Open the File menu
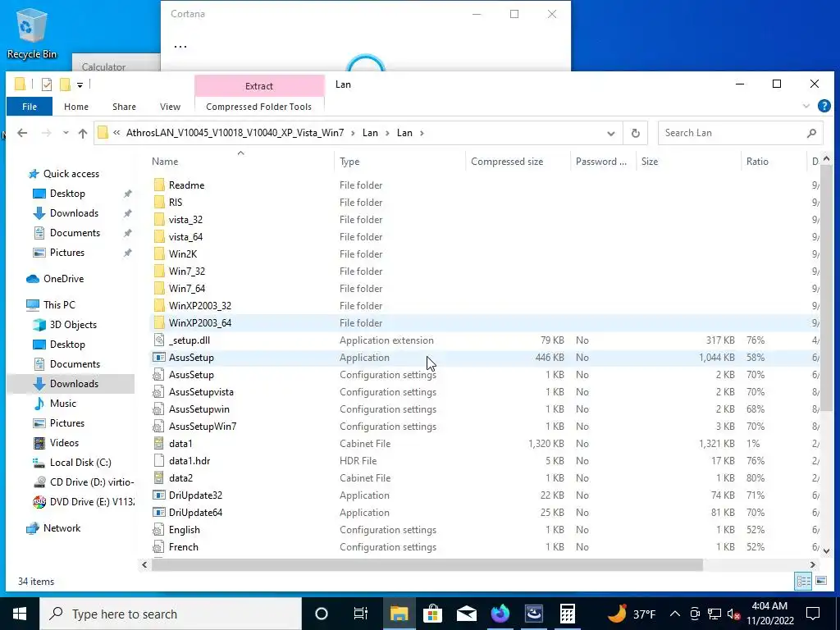The height and width of the screenshot is (630, 840). (30, 107)
